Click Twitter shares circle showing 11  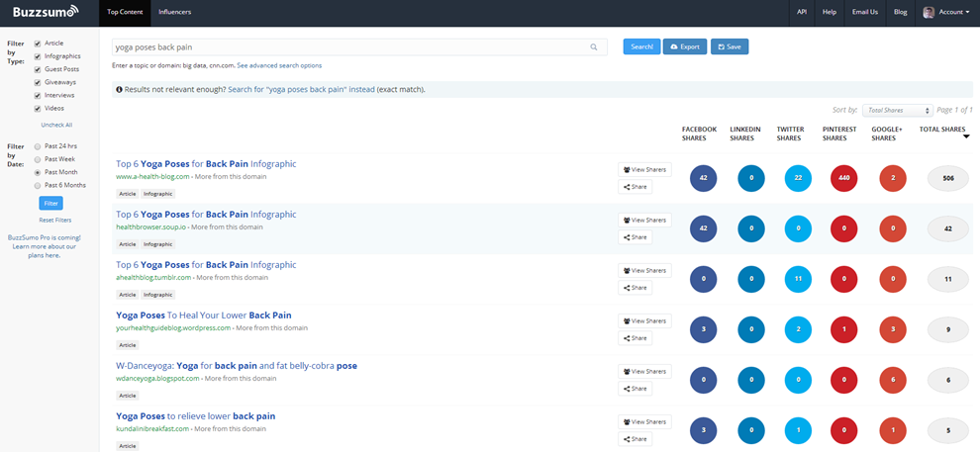(x=798, y=279)
